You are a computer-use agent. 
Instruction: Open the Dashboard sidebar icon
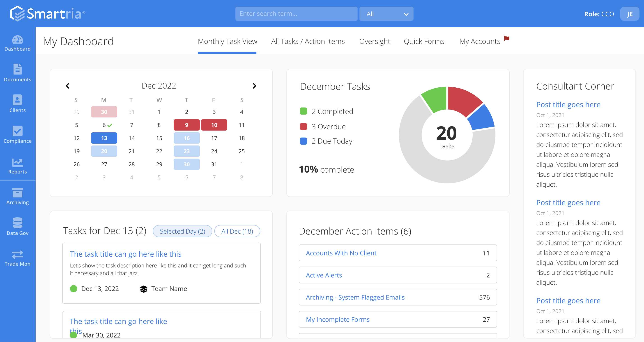click(x=18, y=40)
